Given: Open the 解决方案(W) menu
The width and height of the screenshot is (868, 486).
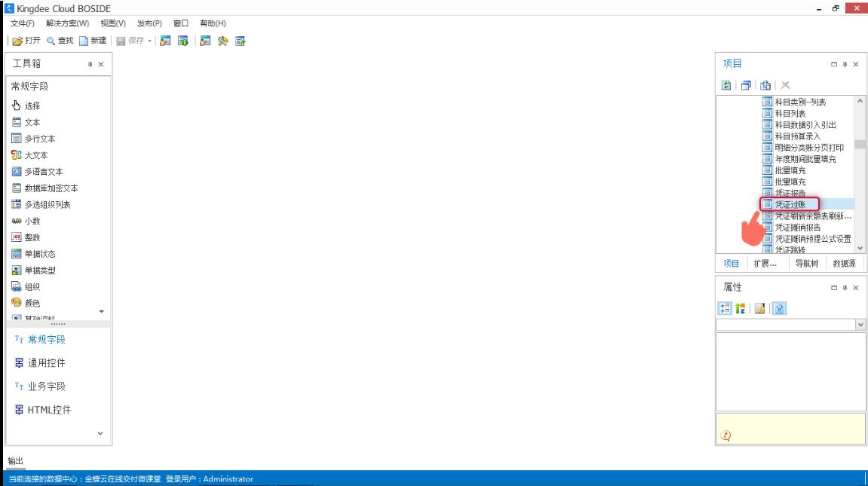Looking at the screenshot, I should tap(67, 23).
